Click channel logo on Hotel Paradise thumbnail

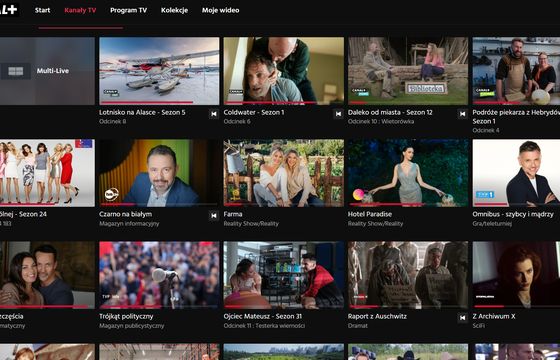click(358, 195)
